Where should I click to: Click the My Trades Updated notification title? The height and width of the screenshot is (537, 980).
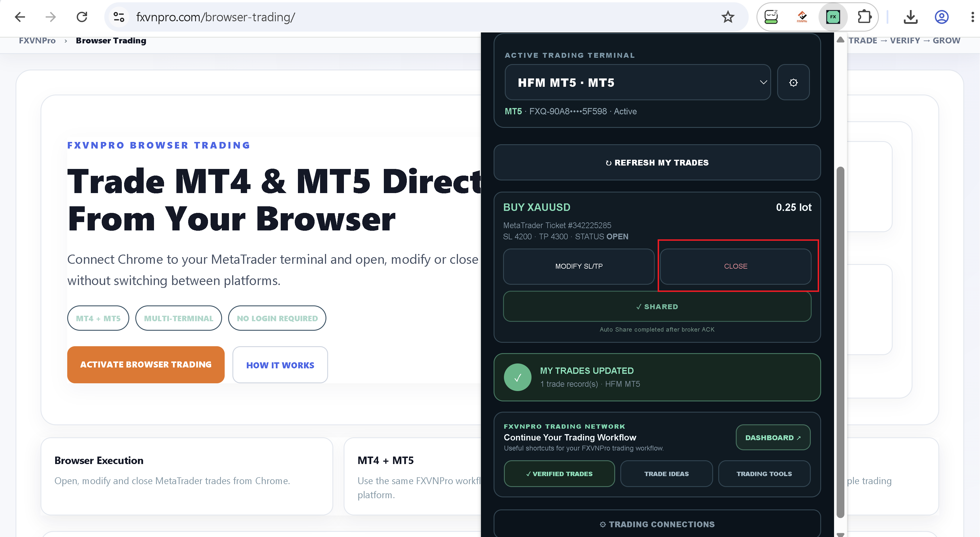[587, 371]
